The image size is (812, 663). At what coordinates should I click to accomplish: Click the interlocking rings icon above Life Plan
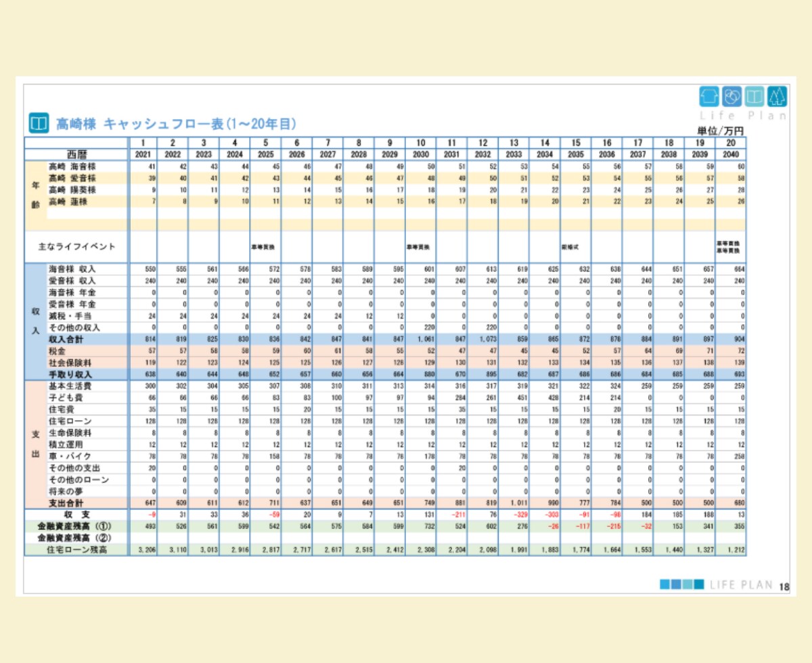[x=732, y=97]
